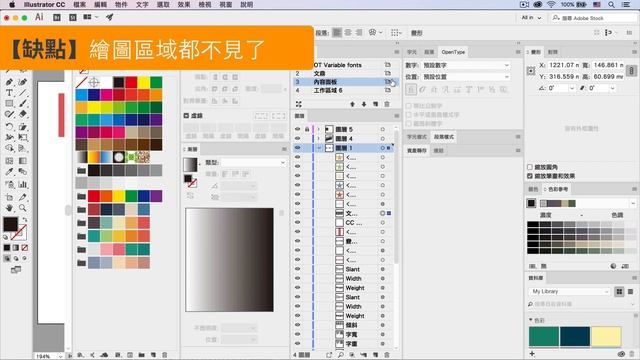Open Layers panel menu
This screenshot has height=360, width=640.
pyautogui.click(x=396, y=116)
